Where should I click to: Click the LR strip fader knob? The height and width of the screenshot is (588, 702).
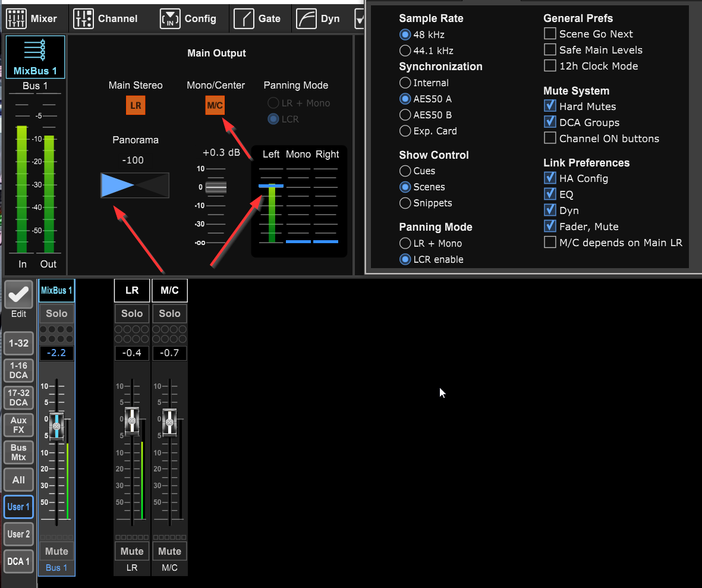132,421
